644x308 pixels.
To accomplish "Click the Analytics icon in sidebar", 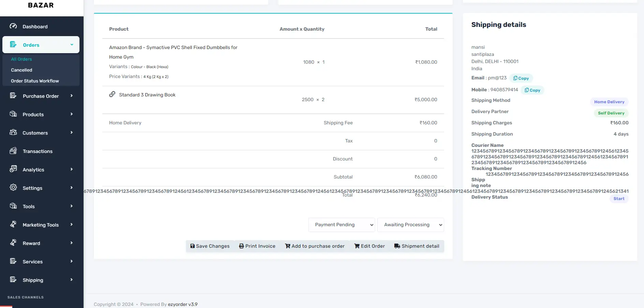I will 13,169.
